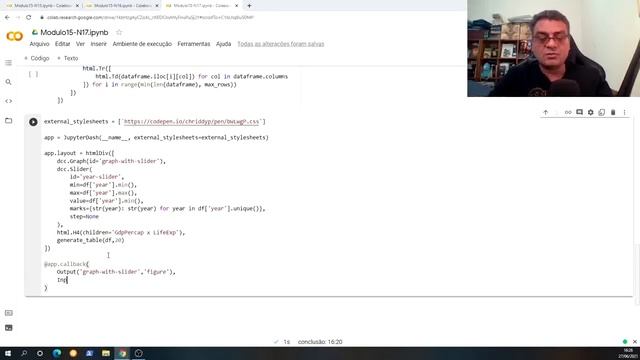Image resolution: width=640 pixels, height=360 pixels.
Task: Click the Input line in the callback
Action: coord(62,280)
